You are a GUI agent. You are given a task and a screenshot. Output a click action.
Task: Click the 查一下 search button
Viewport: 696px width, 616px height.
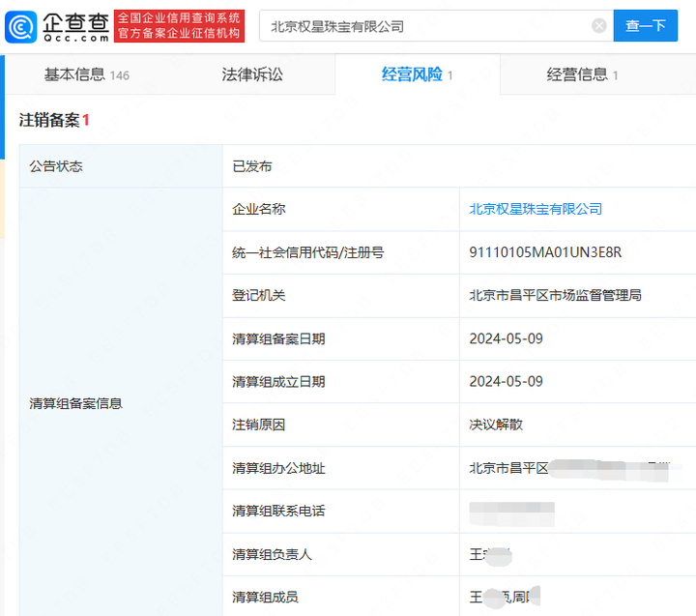(646, 26)
